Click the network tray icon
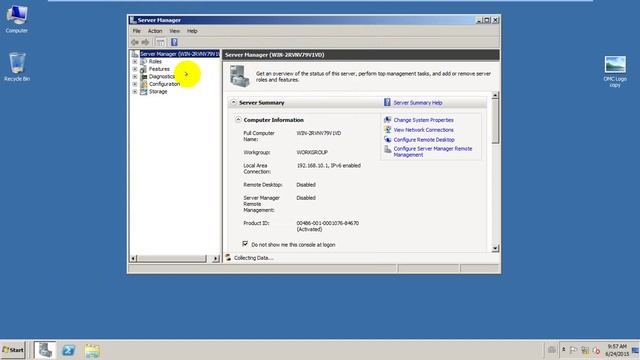This screenshot has width=640, height=360. [x=585, y=350]
